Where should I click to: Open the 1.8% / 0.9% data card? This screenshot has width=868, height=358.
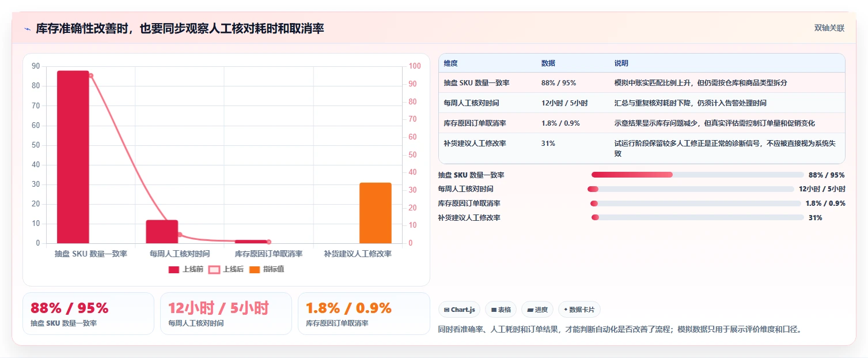coord(364,314)
